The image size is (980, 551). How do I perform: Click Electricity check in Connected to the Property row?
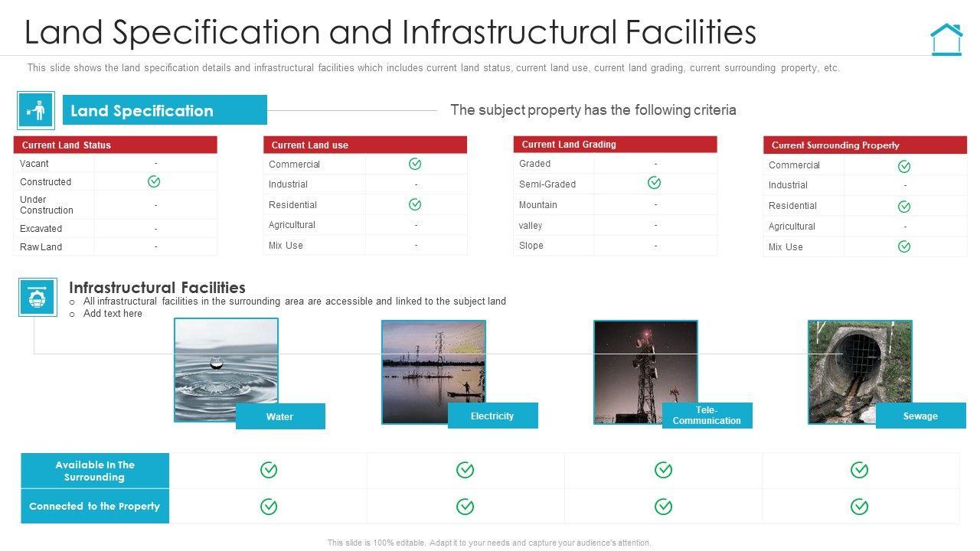click(x=465, y=507)
